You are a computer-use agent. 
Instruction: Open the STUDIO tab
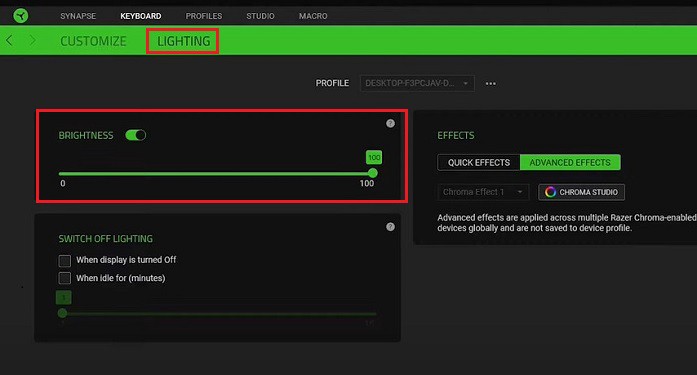pyautogui.click(x=260, y=16)
